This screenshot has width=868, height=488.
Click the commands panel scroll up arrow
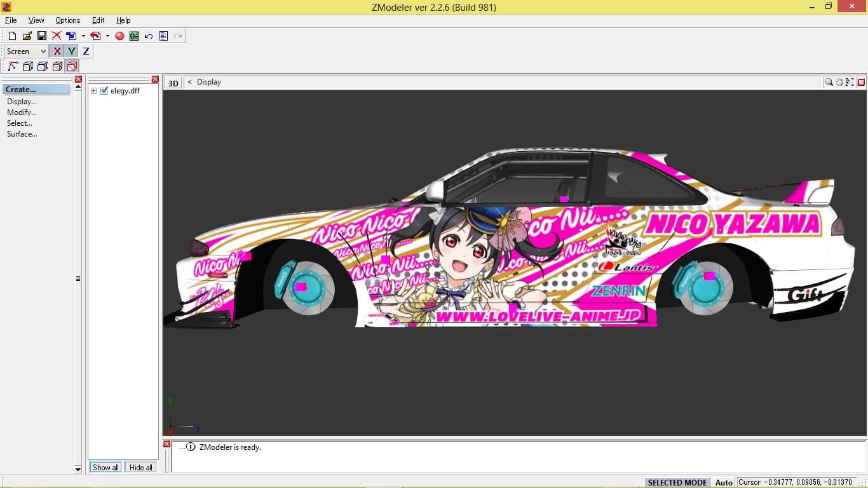click(x=78, y=87)
